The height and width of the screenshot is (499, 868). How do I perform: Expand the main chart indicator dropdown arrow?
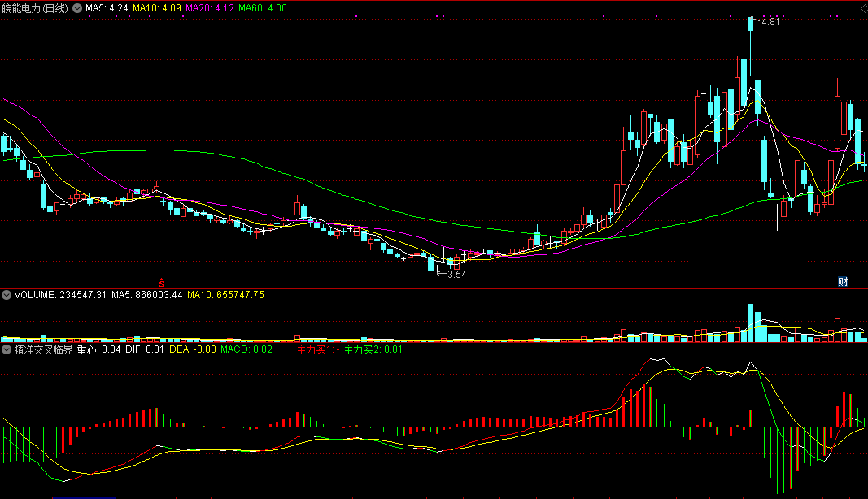(x=77, y=8)
